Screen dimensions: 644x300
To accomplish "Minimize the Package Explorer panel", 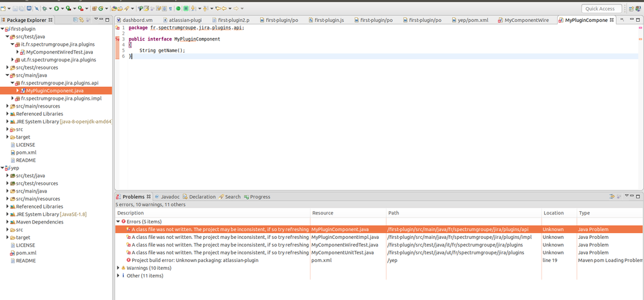I will (x=101, y=19).
